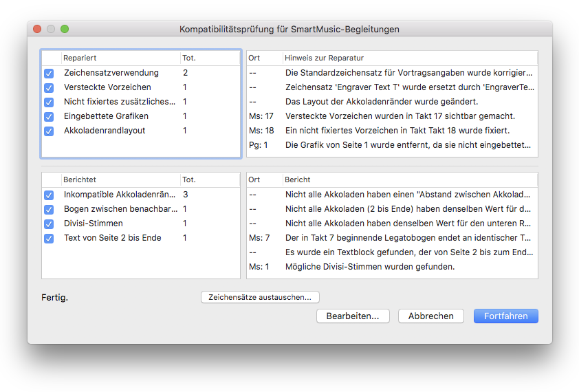Continue with the Fortfahren button
Screen dimensions: 579x392
506,316
